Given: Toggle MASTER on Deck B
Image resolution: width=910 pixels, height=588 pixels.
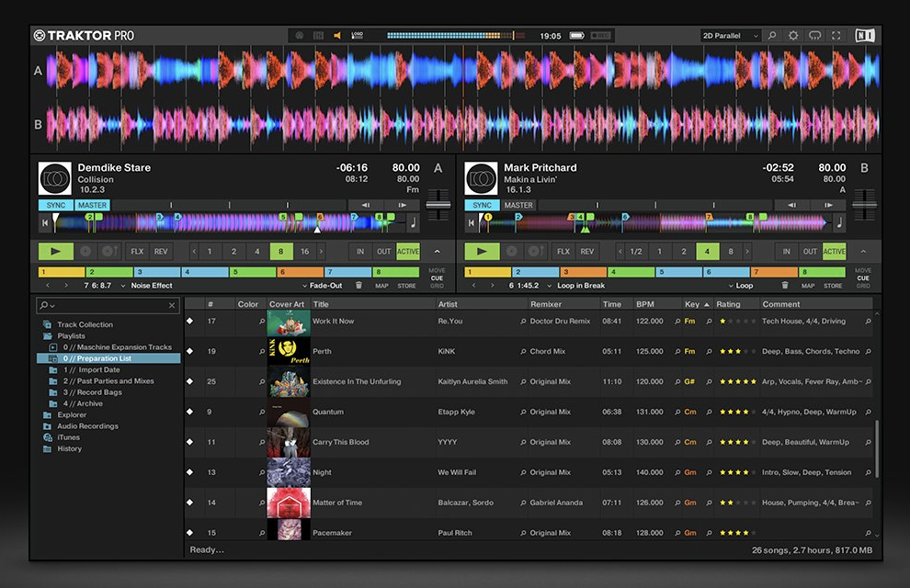Looking at the screenshot, I should 518,205.
